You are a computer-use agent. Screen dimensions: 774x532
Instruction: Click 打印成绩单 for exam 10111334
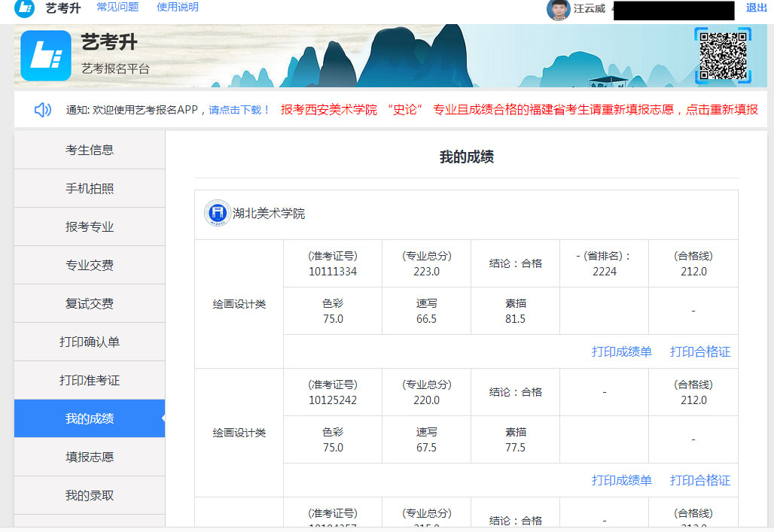621,352
